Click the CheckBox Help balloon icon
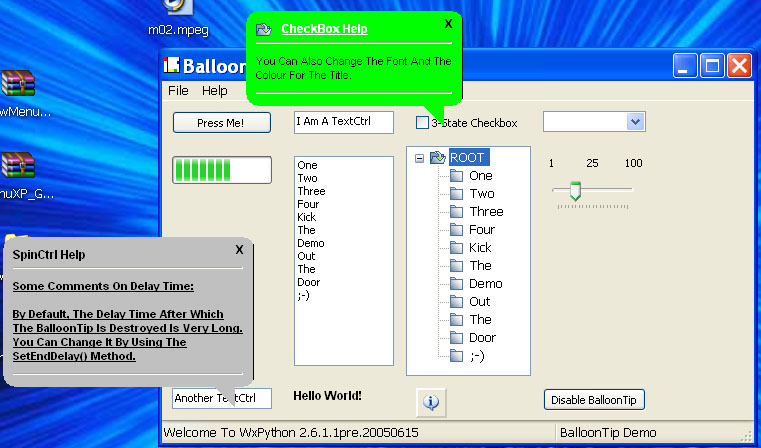The width and height of the screenshot is (761, 448). (x=264, y=29)
